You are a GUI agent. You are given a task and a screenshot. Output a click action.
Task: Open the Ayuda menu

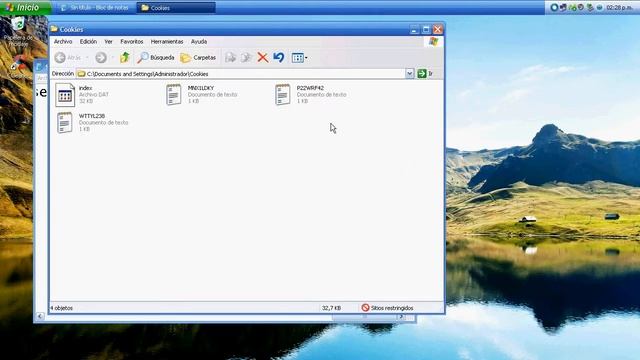(x=199, y=42)
